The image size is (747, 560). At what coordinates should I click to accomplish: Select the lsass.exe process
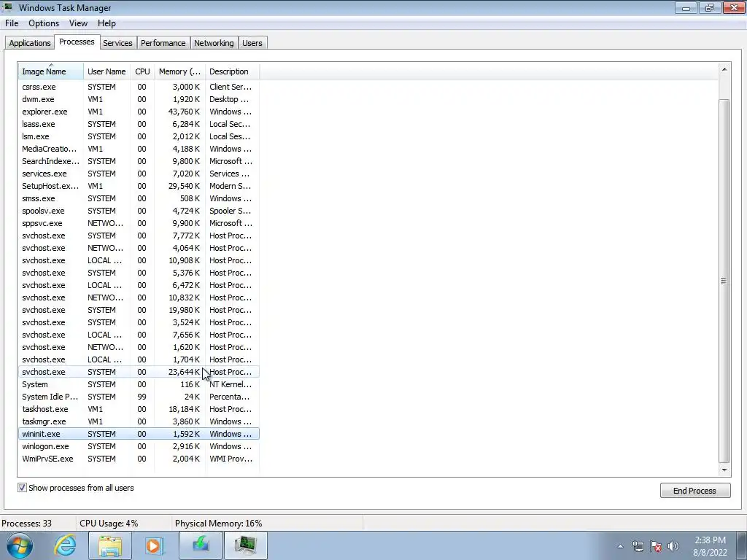click(x=139, y=124)
